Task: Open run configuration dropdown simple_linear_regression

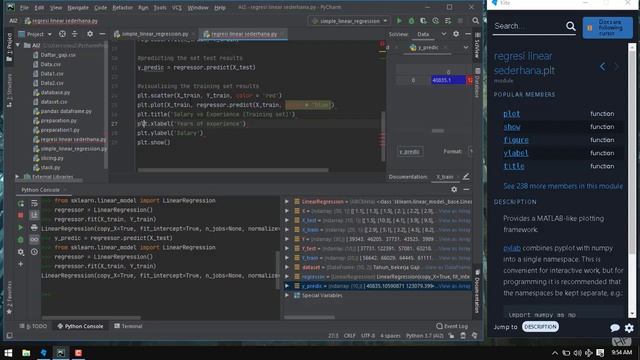Action: (349, 21)
